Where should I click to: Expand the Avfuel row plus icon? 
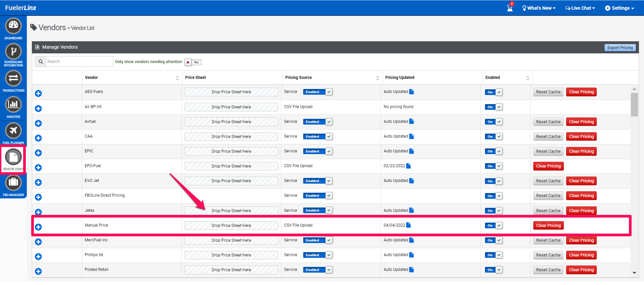click(x=38, y=123)
